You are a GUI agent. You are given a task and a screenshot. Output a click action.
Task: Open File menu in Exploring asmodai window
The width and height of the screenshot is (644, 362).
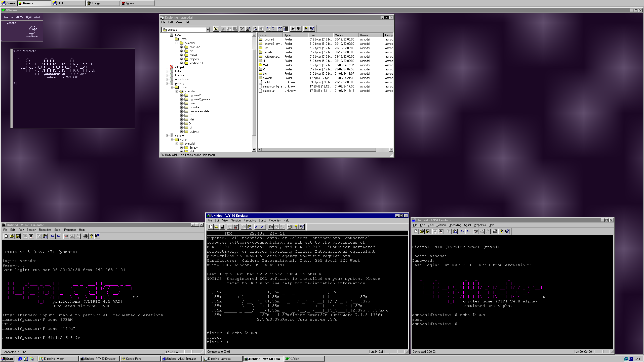[x=163, y=22]
